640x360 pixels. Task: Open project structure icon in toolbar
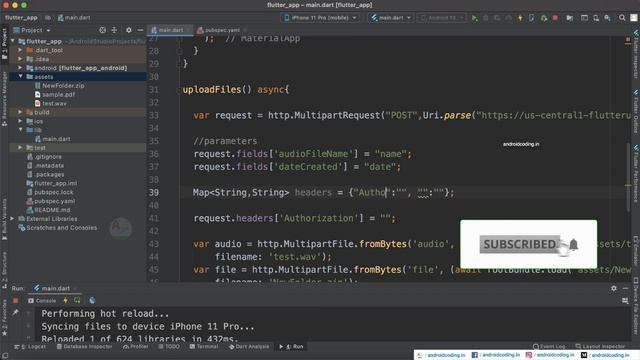(x=569, y=18)
